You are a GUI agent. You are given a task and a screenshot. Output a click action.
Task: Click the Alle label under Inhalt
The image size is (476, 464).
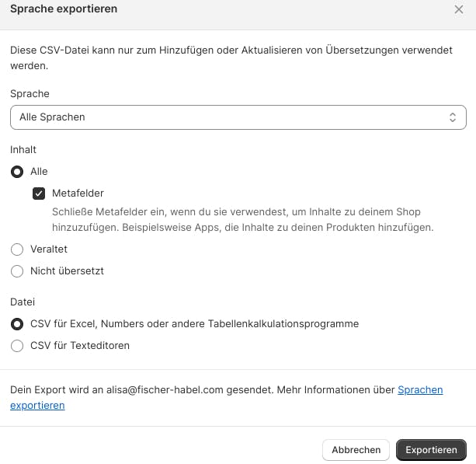(39, 172)
